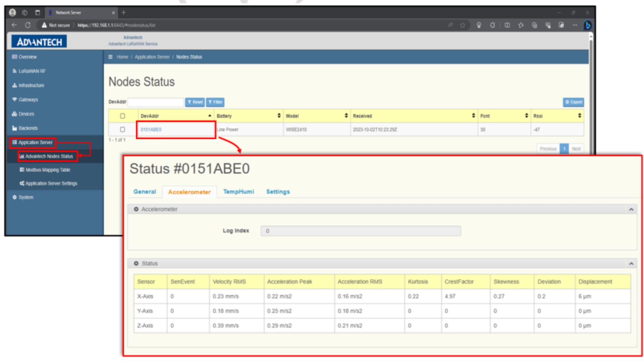644x362 pixels.
Task: Sort table by DevAddr column
Action: (x=176, y=116)
